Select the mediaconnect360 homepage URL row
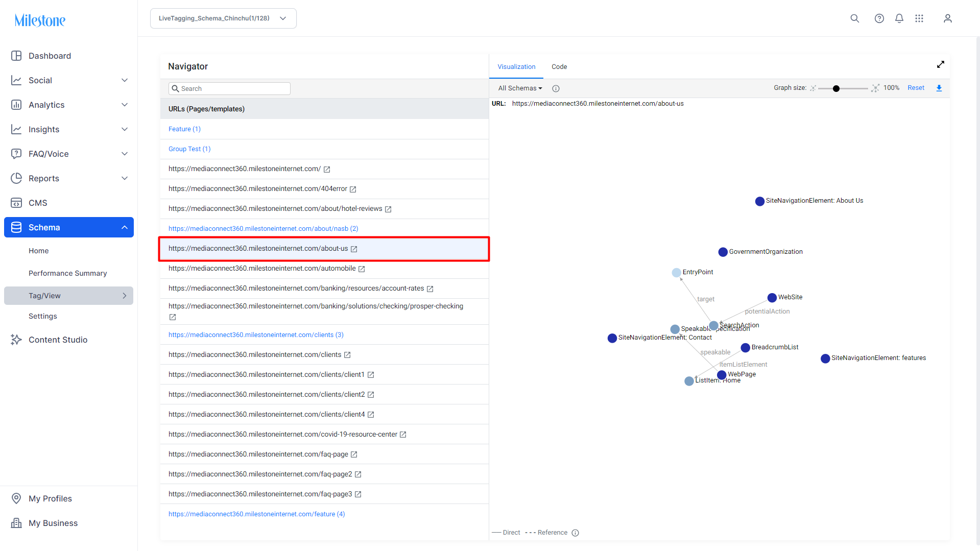Screen dimensions: 980x551 pyautogui.click(x=324, y=169)
